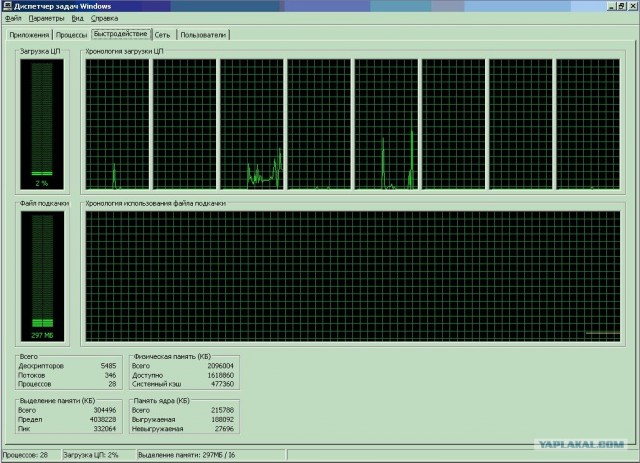
Task: Click the 'Доступно' row label
Action: pos(147,375)
